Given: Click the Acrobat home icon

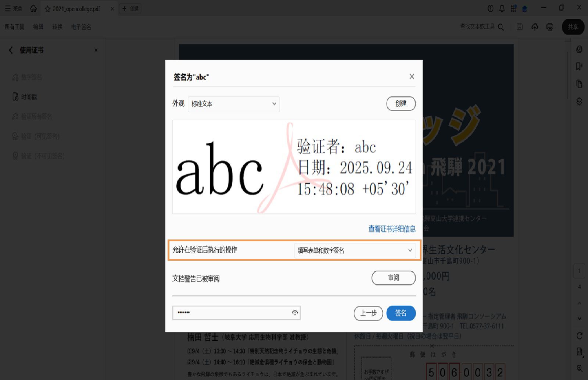Looking at the screenshot, I should tap(33, 8).
